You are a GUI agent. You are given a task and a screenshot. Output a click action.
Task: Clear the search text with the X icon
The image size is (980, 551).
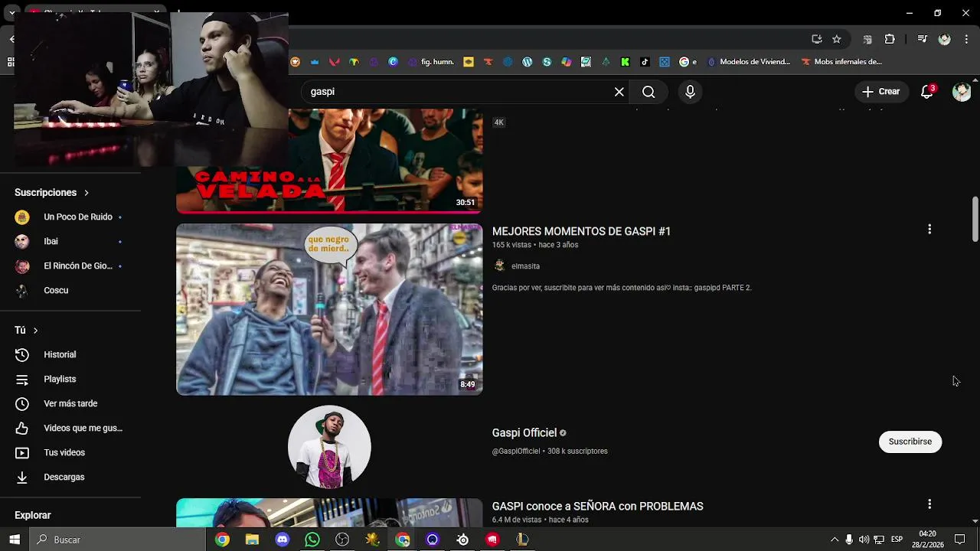(x=619, y=92)
